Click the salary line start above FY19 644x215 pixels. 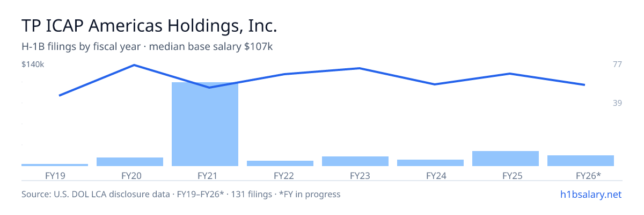point(59,95)
